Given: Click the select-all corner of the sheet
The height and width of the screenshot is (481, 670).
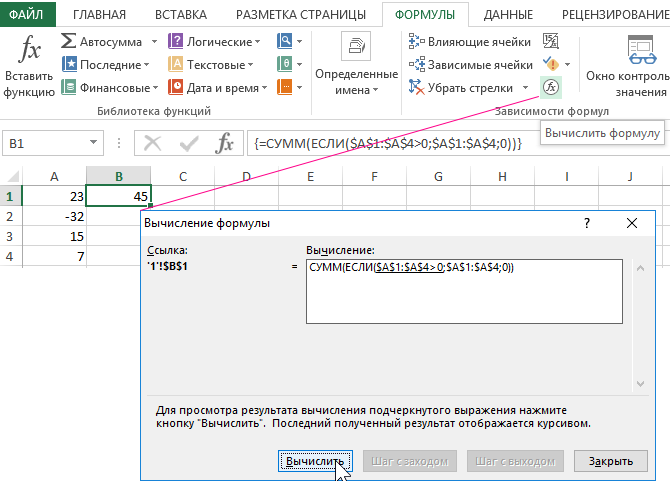Looking at the screenshot, I should click(x=11, y=176).
